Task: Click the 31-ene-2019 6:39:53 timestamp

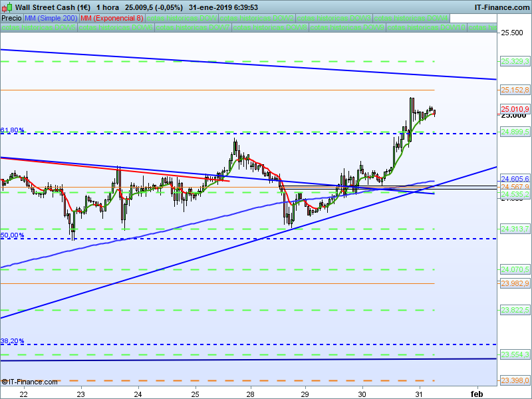Action: point(223,7)
